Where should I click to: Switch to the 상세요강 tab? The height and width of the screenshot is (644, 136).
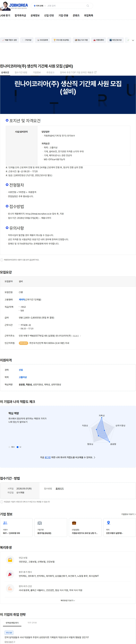click(x=5, y=73)
